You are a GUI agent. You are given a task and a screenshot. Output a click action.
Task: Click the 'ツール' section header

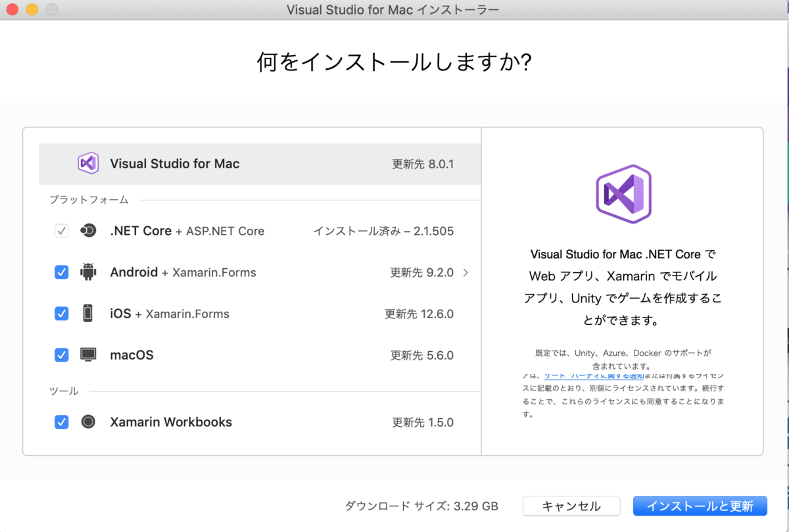pyautogui.click(x=64, y=391)
